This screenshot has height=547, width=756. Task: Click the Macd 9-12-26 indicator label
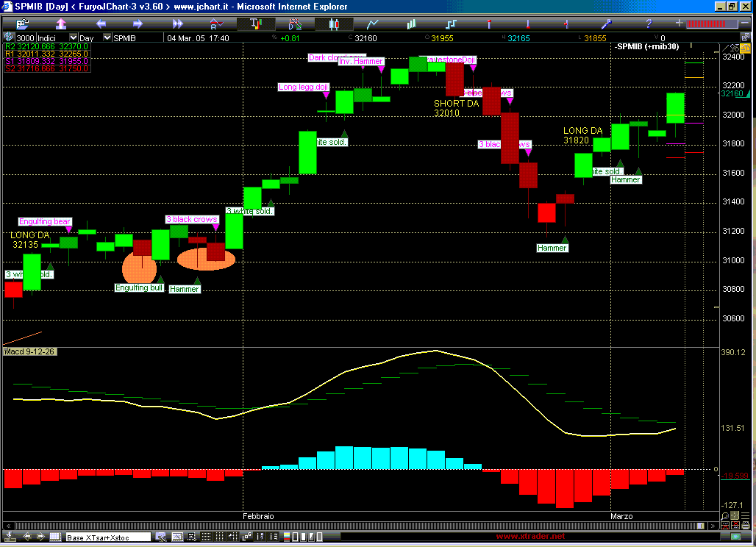tap(30, 352)
